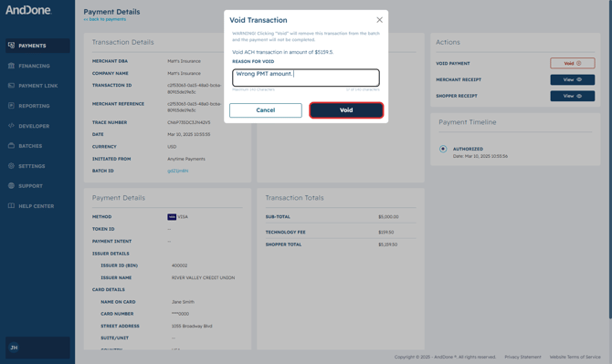
Task: View the Merchant Receipt
Action: coord(573,79)
